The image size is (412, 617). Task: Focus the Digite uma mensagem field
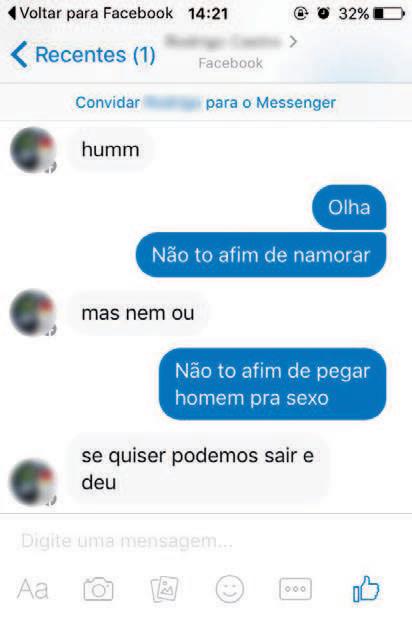(x=206, y=541)
